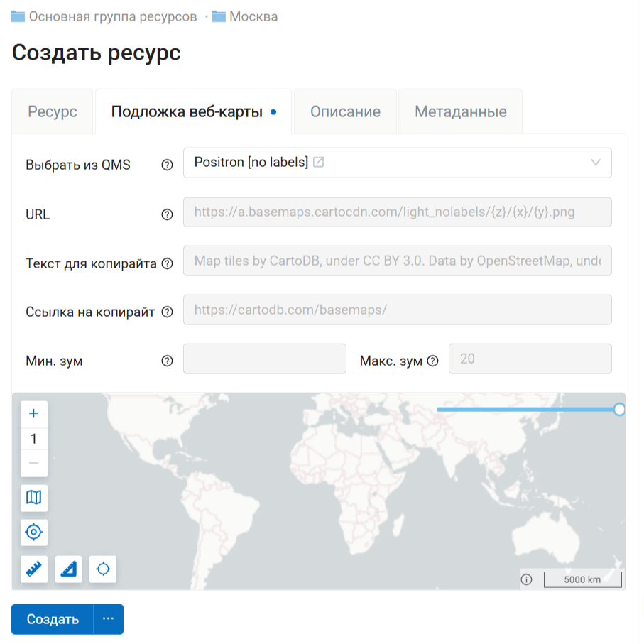Click the map opacity slider handle
The image size is (644, 644).
tap(619, 410)
